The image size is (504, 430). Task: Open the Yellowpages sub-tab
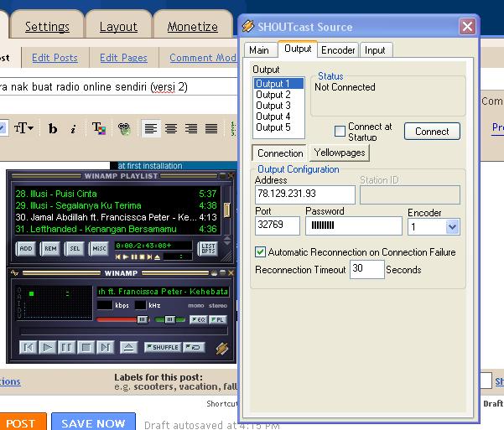pos(340,153)
